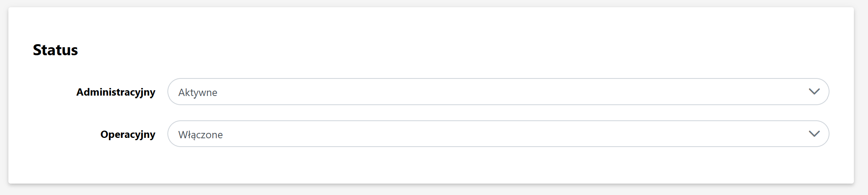
Task: Focus the Administracyjny select near its left edge
Action: [174, 92]
